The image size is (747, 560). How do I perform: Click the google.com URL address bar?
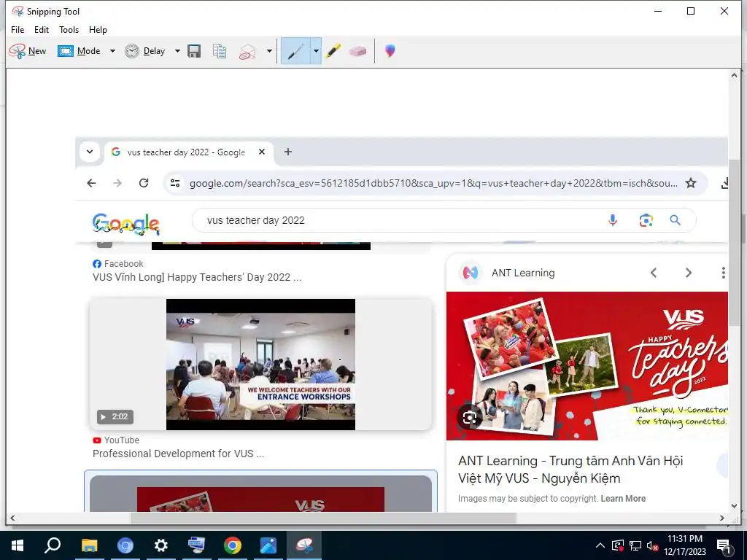(433, 183)
